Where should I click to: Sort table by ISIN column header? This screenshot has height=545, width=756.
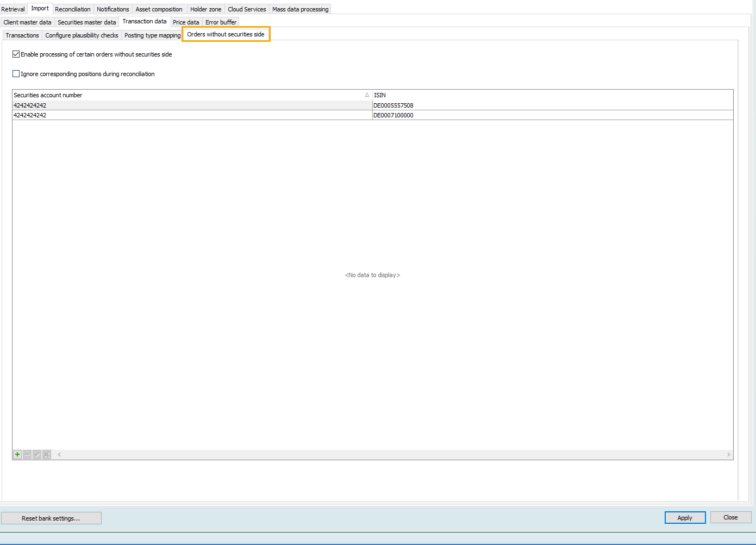[x=552, y=95]
